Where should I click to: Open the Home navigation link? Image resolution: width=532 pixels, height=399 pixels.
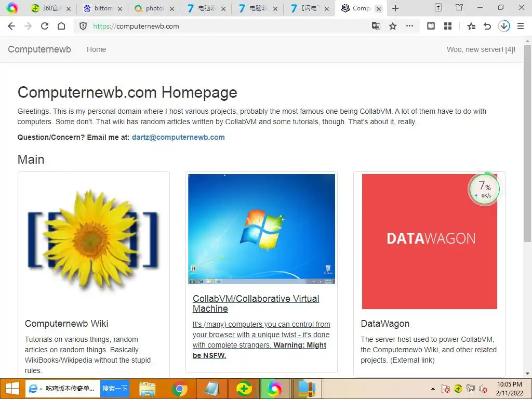click(96, 49)
